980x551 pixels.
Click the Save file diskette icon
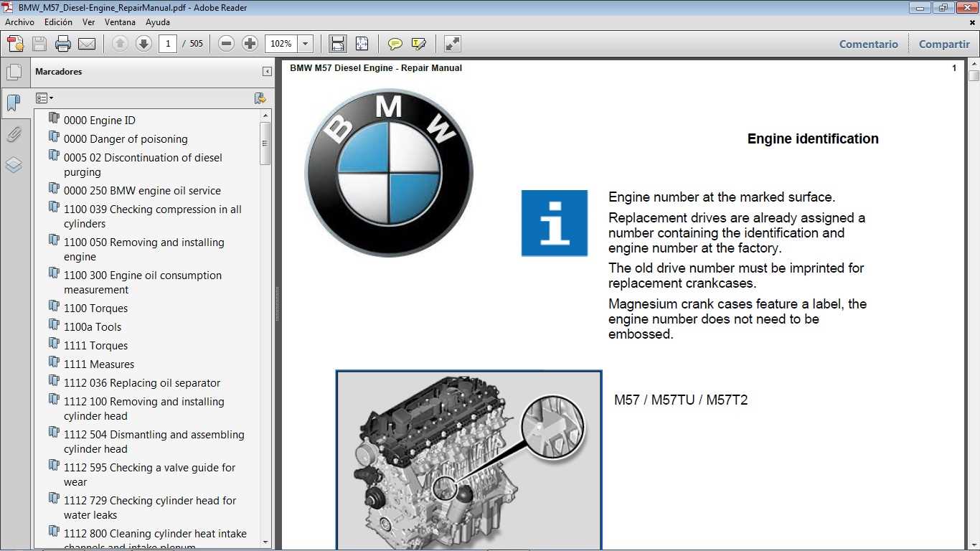pos(39,44)
